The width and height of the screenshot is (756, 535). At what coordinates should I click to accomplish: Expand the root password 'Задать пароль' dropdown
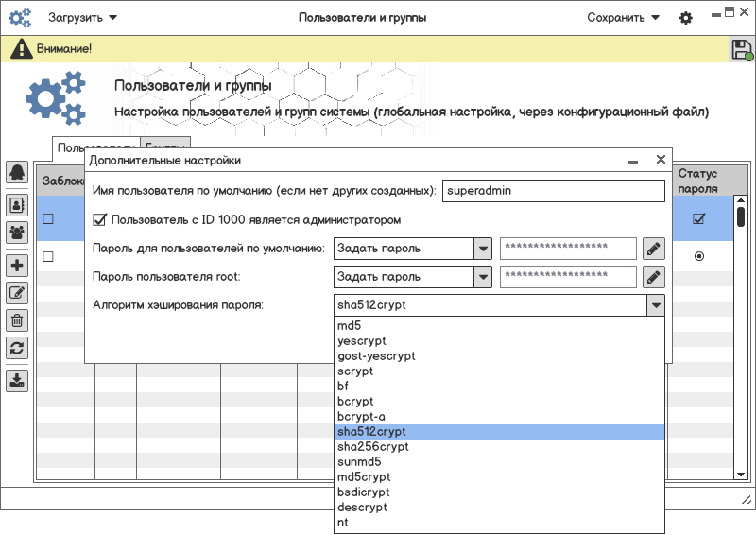point(483,277)
